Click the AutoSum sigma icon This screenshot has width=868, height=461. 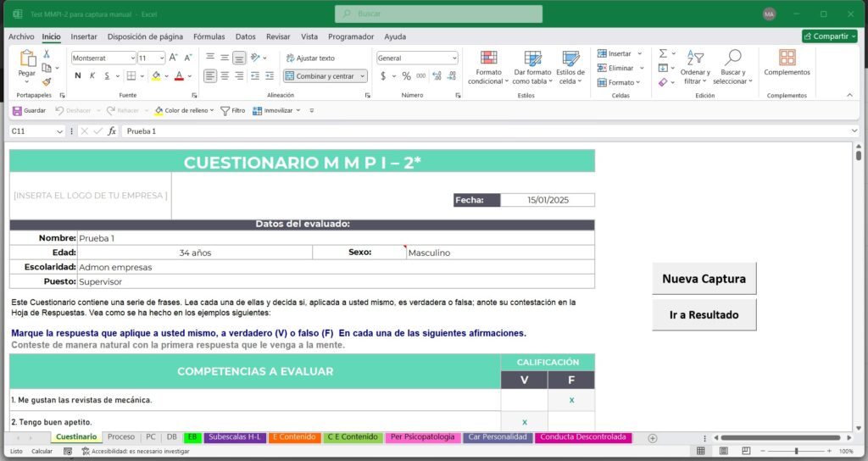click(663, 53)
